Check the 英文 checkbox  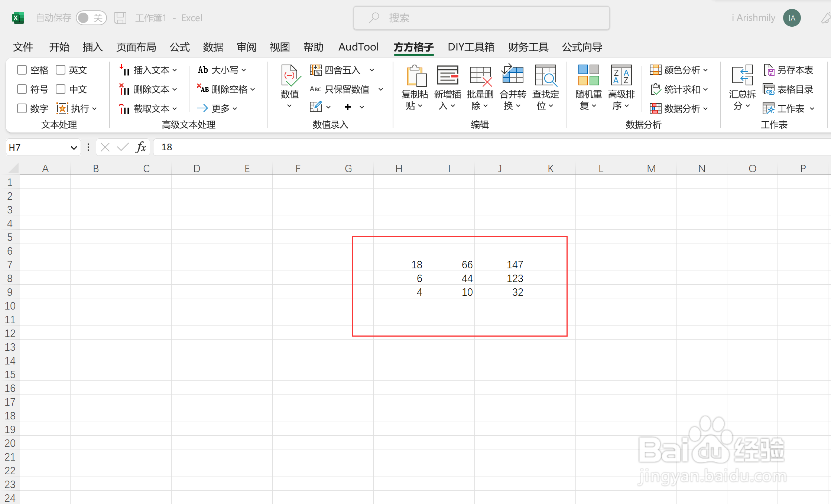pos(61,70)
